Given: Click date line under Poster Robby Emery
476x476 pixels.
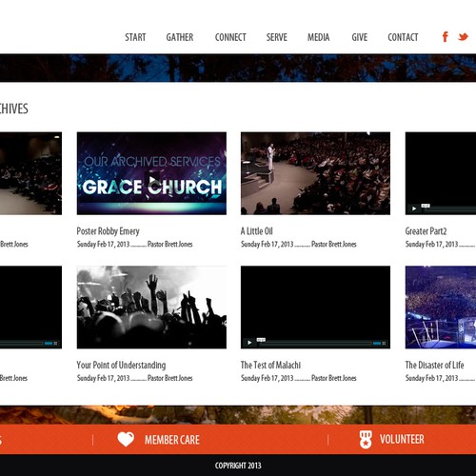Looking at the screenshot, I should point(134,244).
